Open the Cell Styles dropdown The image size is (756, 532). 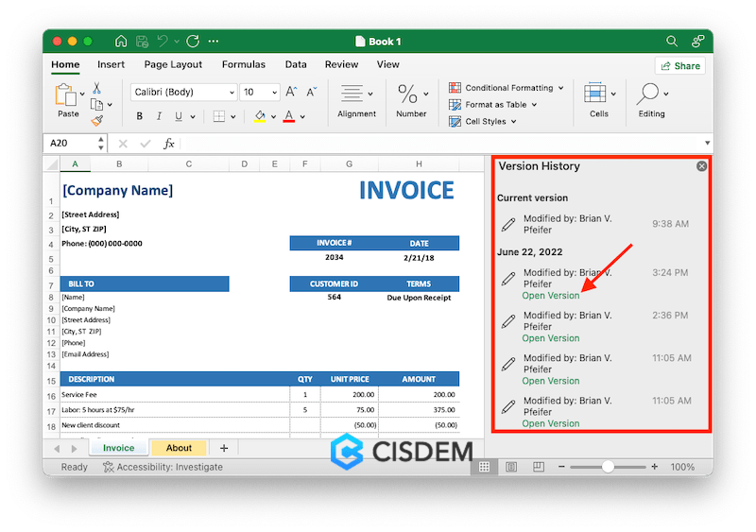point(485,121)
